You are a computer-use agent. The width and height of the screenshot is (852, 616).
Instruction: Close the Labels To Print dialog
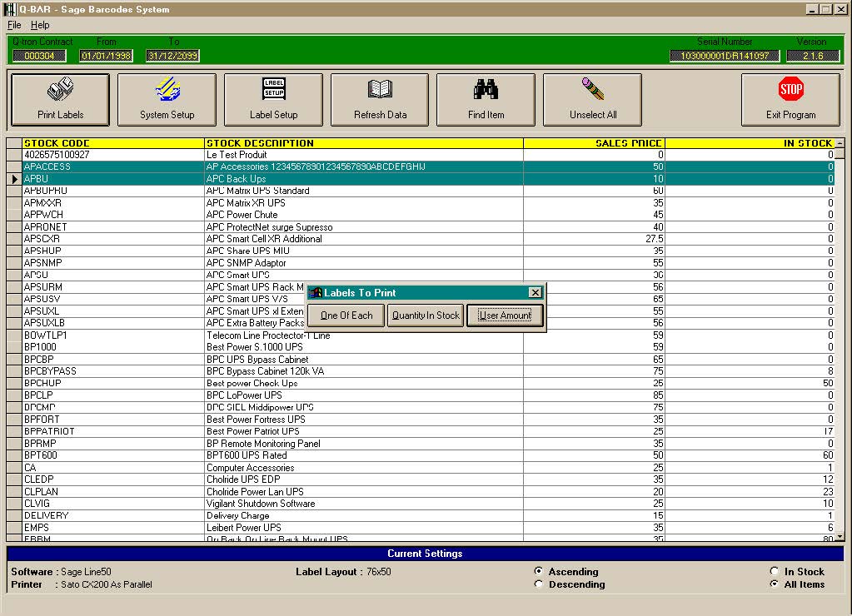[536, 292]
